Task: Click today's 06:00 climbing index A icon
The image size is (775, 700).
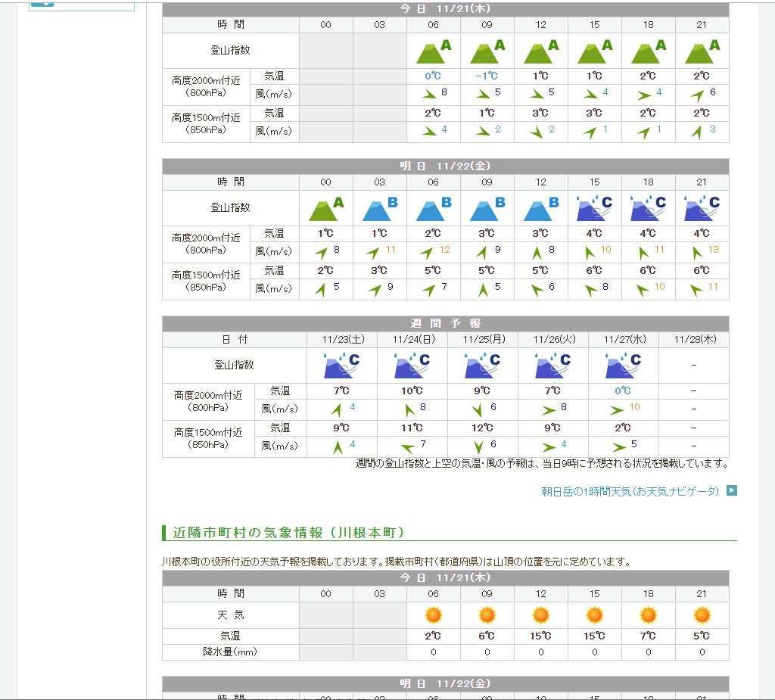Action: pyautogui.click(x=433, y=51)
